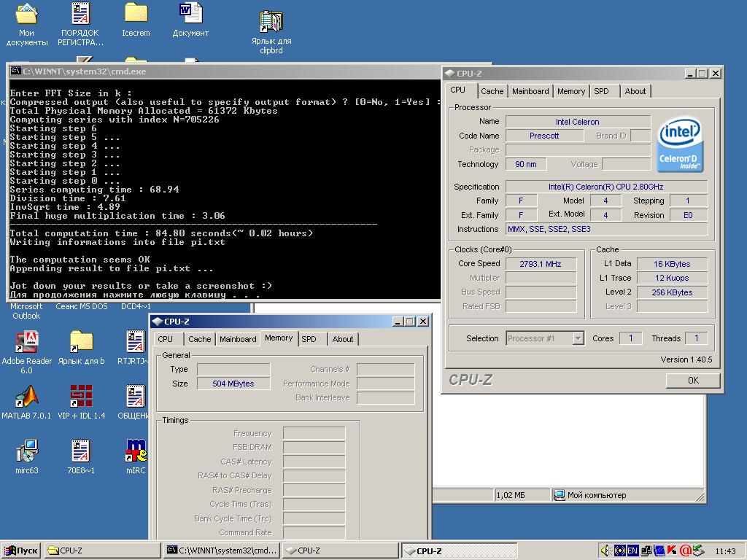This screenshot has width=747, height=560.
Task: Click the Code Name Prescott field
Action: click(544, 136)
